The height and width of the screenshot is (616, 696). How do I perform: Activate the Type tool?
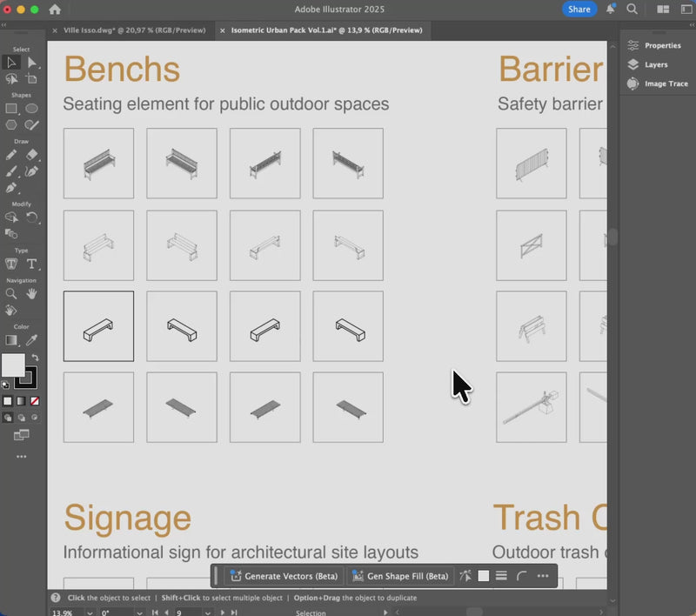point(32,264)
